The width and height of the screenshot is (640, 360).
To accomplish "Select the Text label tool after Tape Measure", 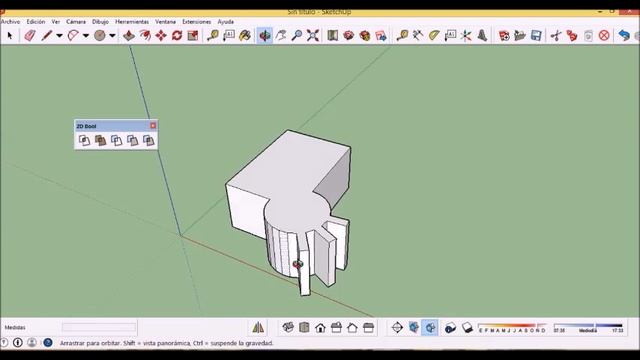I will 229,36.
